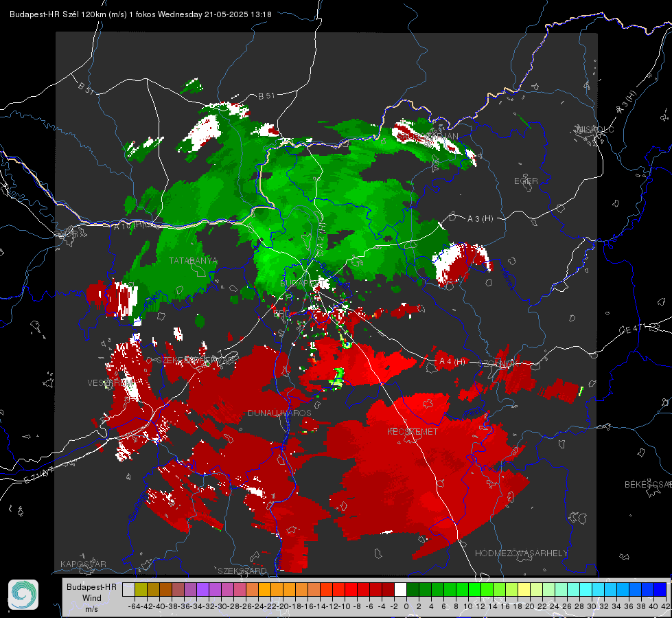Select the 'B 51' road label near Budapest-HR title side

[x=86, y=88]
